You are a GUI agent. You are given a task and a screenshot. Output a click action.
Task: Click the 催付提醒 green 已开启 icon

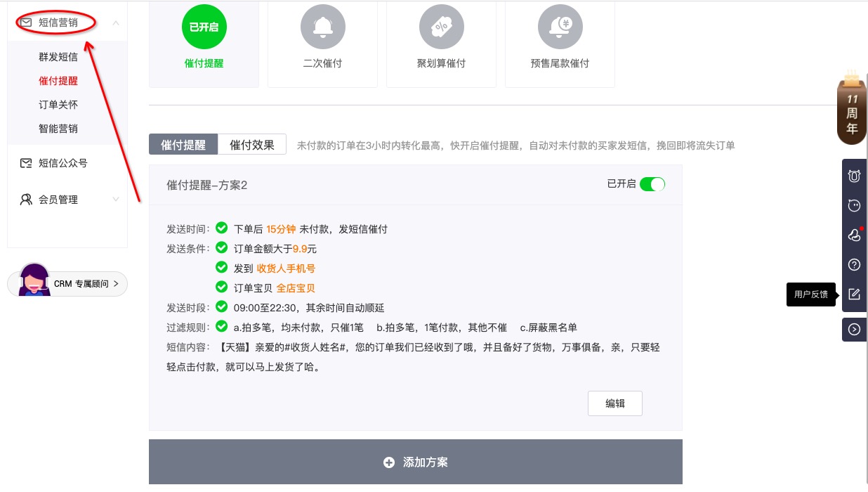204,27
